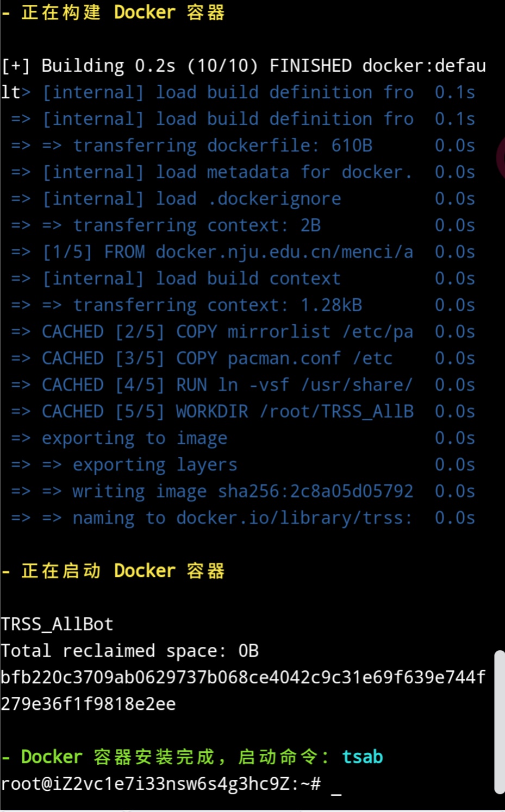This screenshot has width=505, height=812.
Task: Click the CACHED [5/5] WORKDIR step
Action: click(227, 412)
